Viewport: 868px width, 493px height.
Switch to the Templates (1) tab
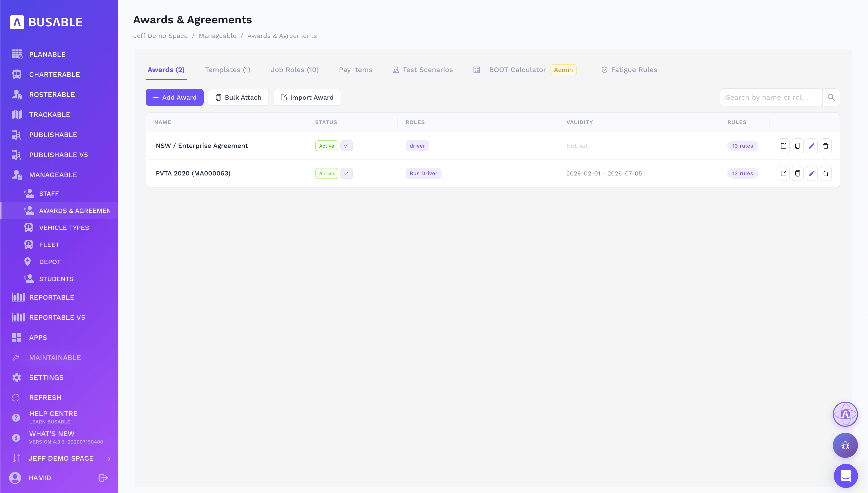pos(228,70)
